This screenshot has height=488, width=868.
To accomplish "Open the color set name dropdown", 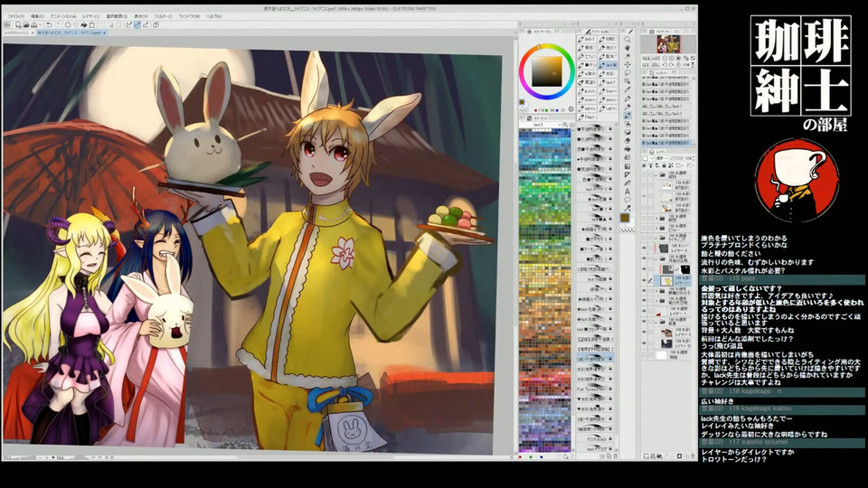I will (546, 125).
